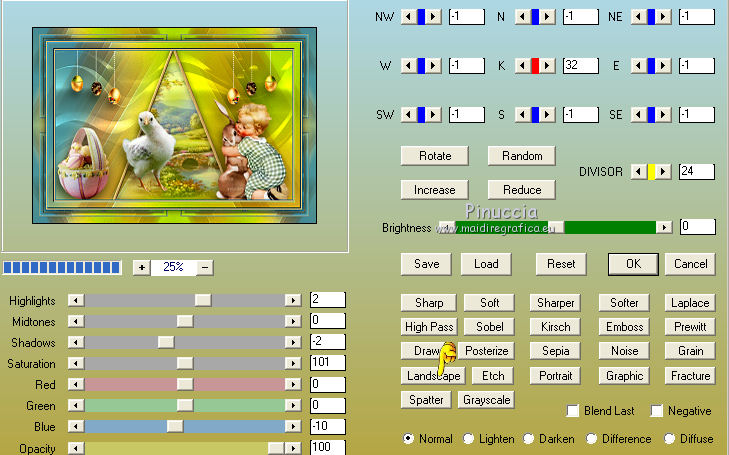
Task: Click the Brightness right arrow
Action: coord(664,227)
